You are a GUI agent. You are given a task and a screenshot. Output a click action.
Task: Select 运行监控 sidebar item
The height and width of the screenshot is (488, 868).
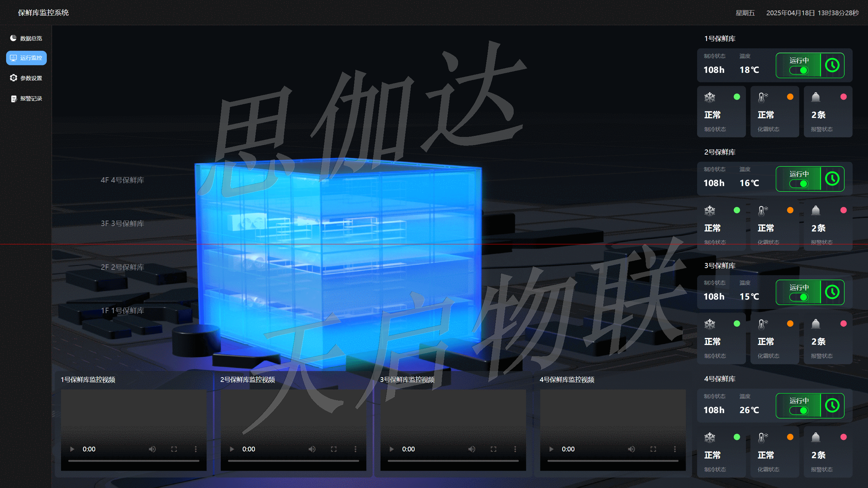tap(26, 58)
